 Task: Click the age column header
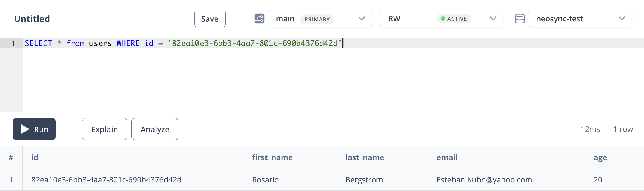point(600,158)
